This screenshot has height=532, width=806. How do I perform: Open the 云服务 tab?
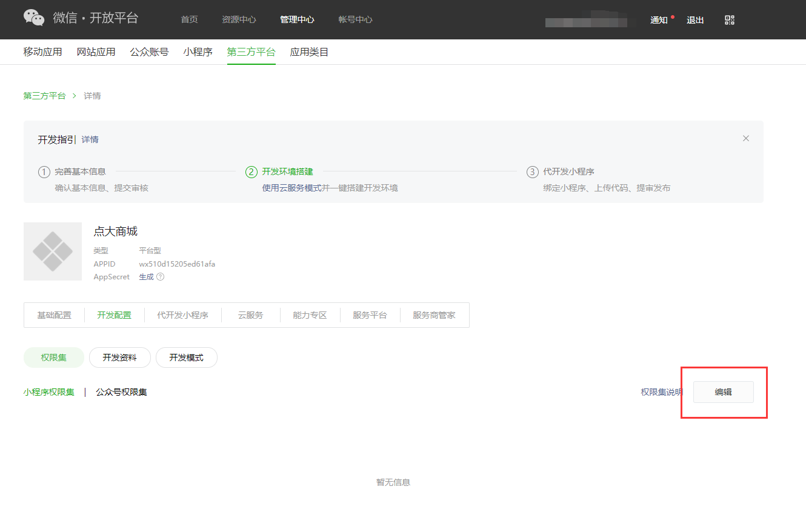point(251,315)
